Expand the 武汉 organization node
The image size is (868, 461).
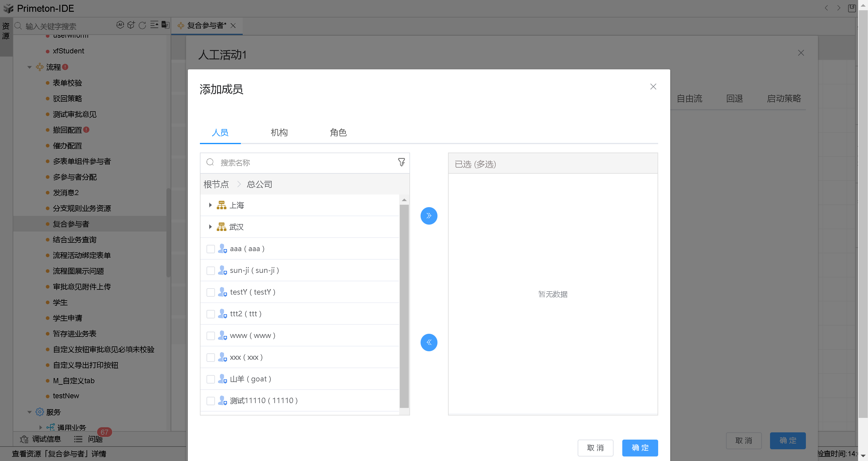210,227
